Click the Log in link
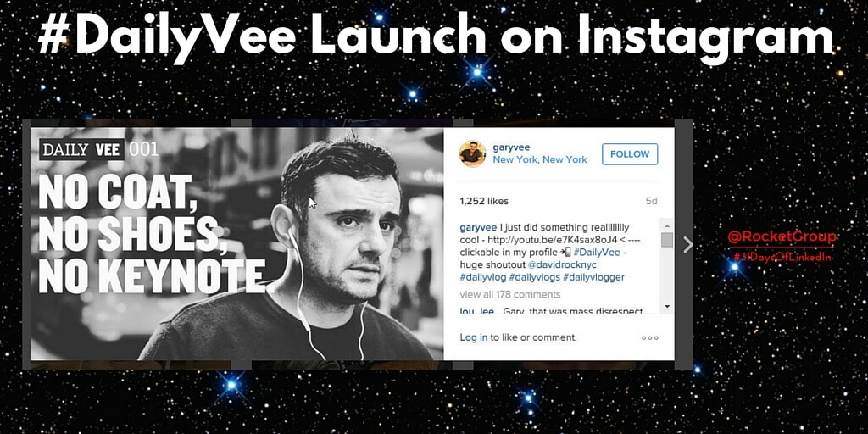 473,337
